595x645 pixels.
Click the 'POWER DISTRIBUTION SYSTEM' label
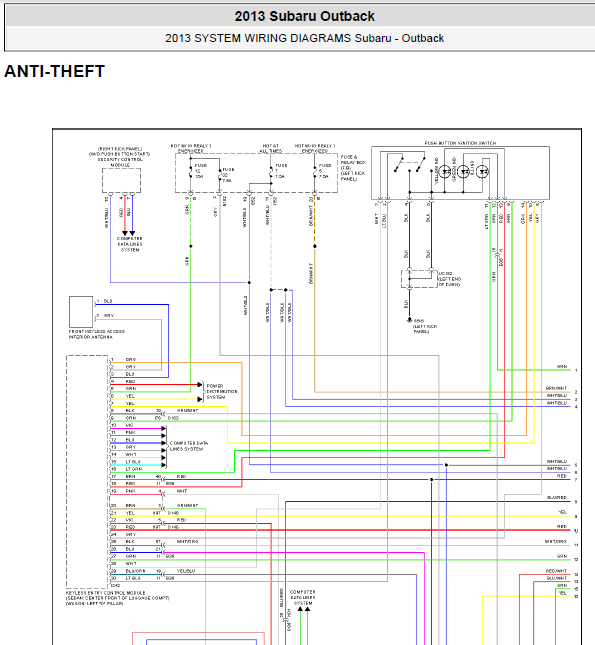click(x=222, y=392)
